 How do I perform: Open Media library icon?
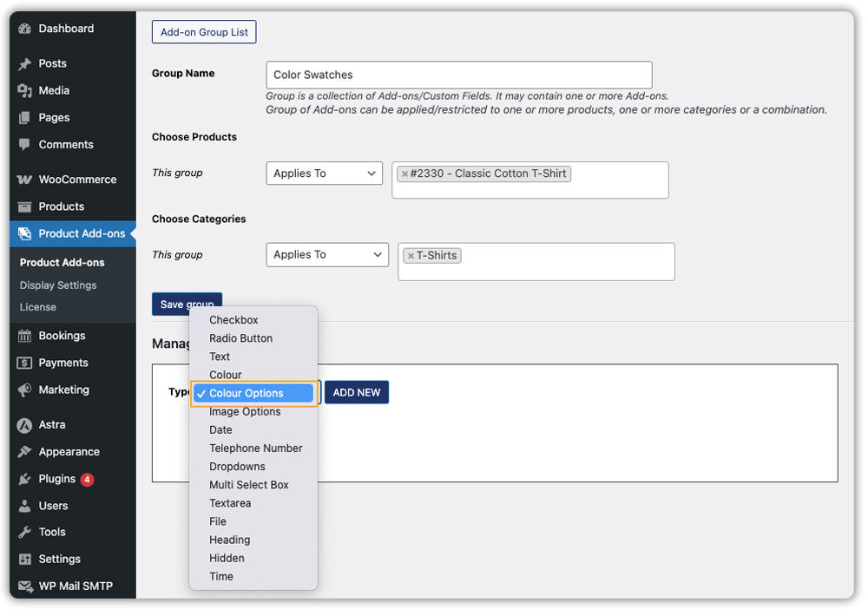click(x=24, y=90)
